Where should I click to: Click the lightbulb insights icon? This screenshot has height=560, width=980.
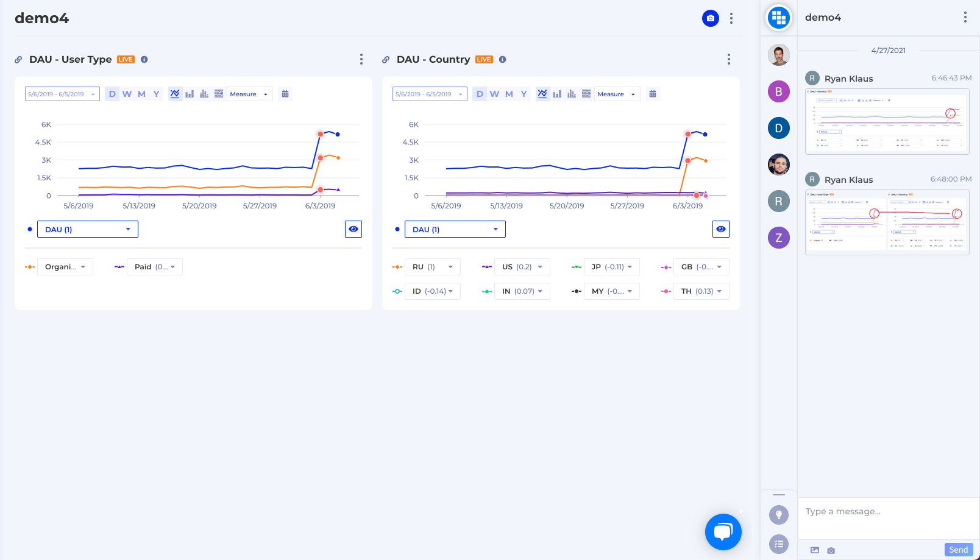click(778, 515)
